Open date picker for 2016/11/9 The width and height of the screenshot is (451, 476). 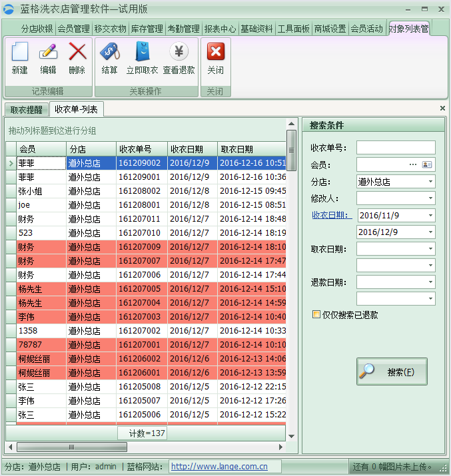[x=430, y=216]
